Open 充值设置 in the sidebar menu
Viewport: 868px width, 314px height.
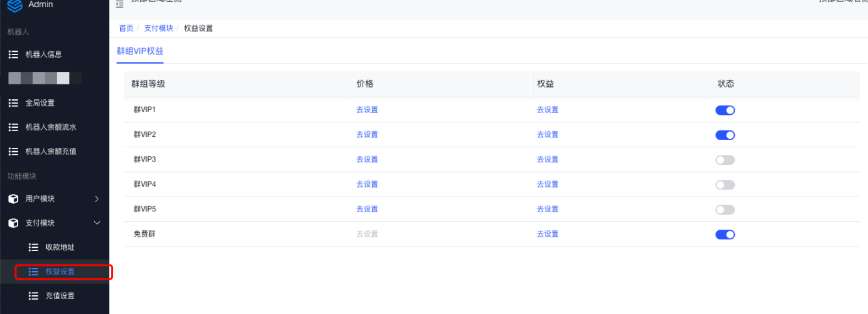click(60, 296)
